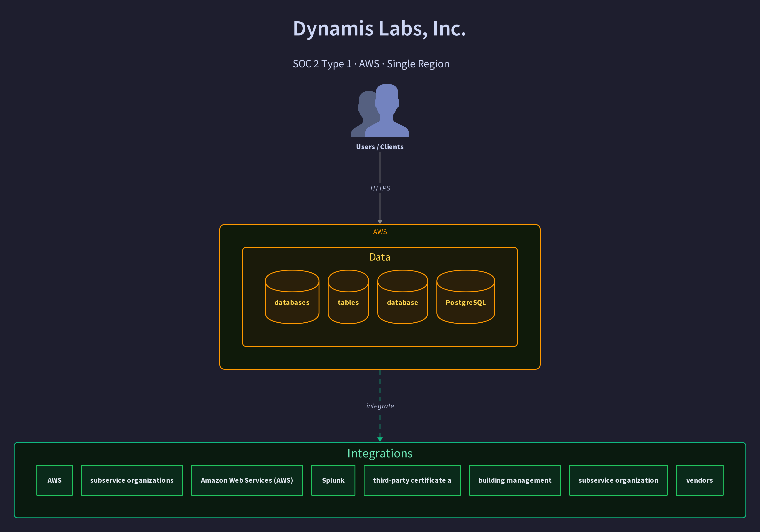Click the building management integration box
Viewport: 760px width, 532px height.
515,480
